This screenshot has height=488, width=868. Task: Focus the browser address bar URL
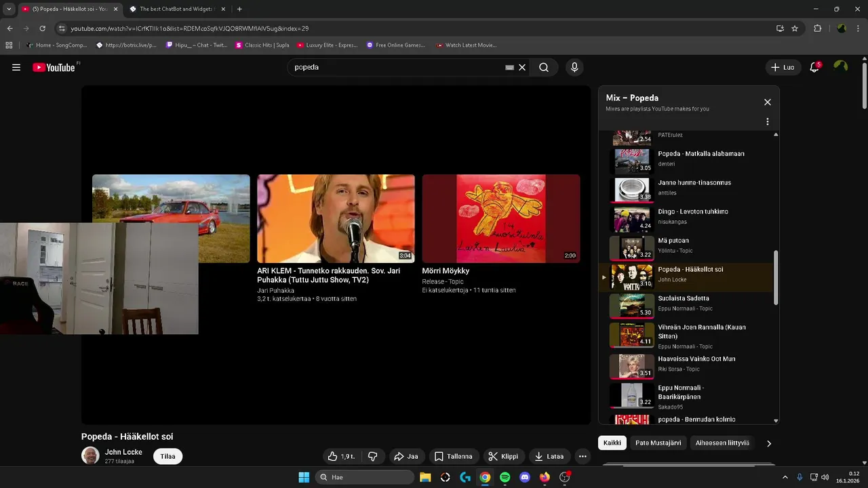190,28
